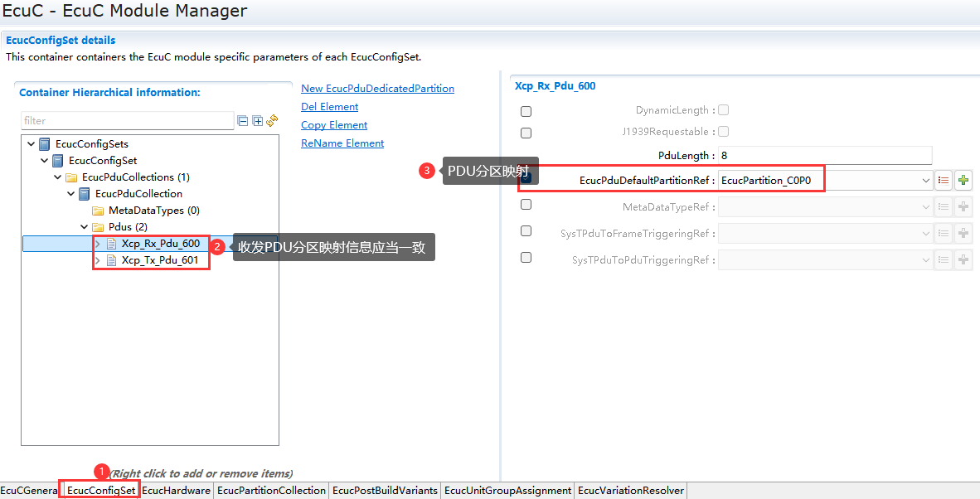Switch to the EcucHardware tab
Viewport: 980px width, 499px height.
click(x=176, y=491)
